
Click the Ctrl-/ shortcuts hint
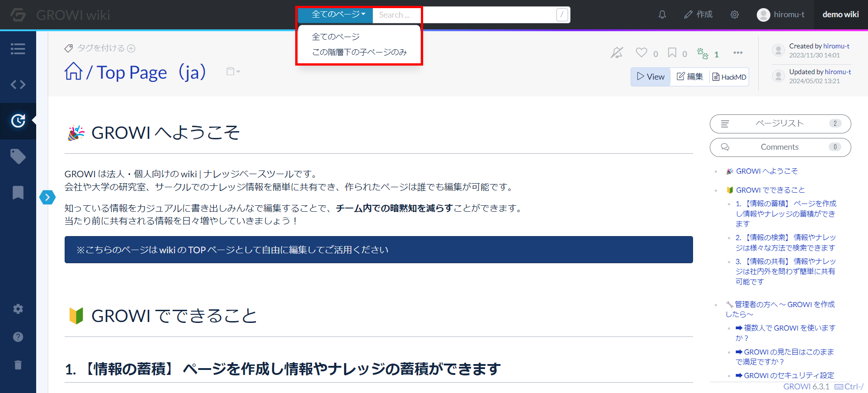849,387
